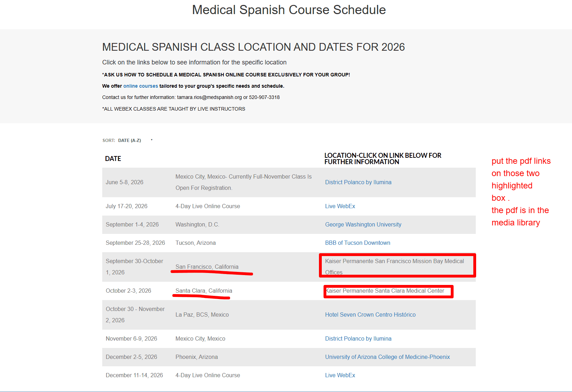
Task: Open the George Washington University link
Action: 363,224
